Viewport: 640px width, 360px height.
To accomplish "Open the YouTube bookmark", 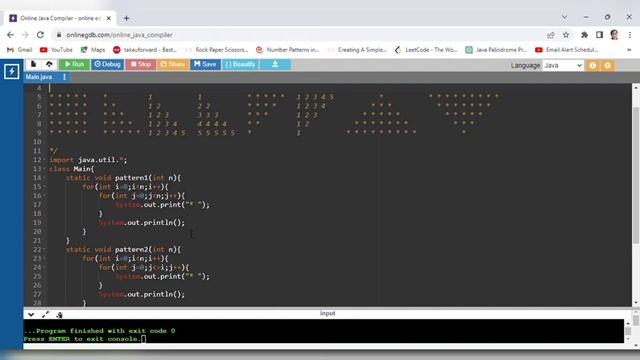I will [x=56, y=50].
